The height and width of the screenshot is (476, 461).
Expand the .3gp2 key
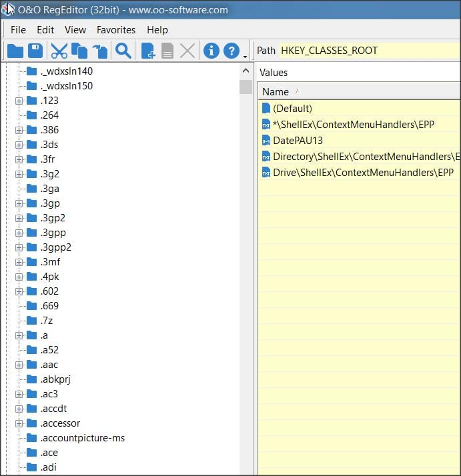point(19,218)
